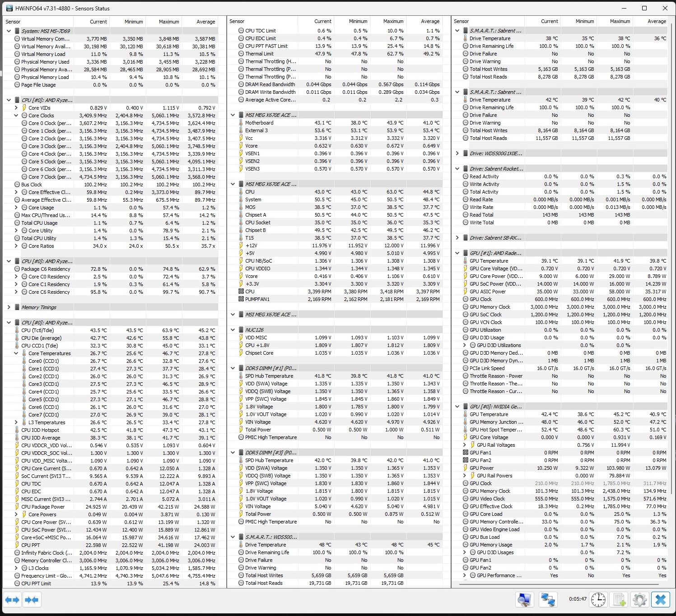Viewport: 676px width, 616px height.
Task: Select the Bus Clock row
Action: coord(110,185)
